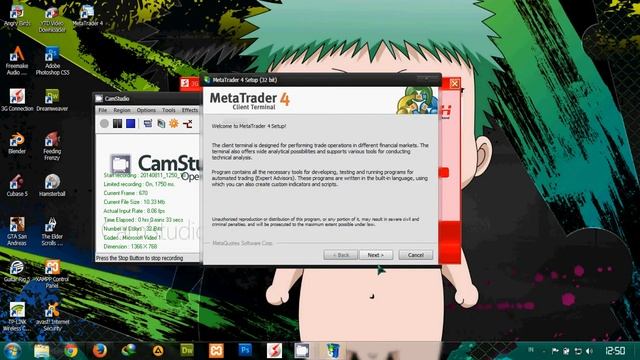This screenshot has height=360, width=640.
Task: Stop recording with the blue square button
Action: tap(131, 123)
